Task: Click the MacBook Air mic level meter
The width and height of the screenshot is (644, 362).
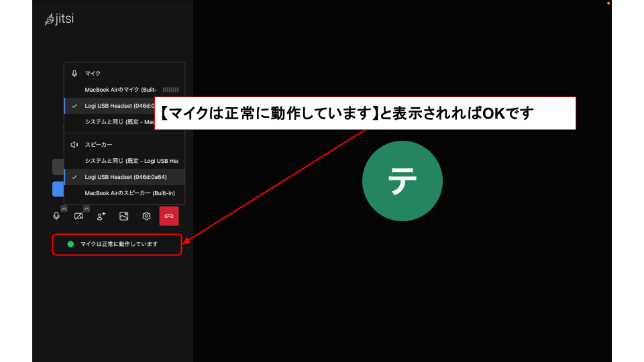Action: 170,89
